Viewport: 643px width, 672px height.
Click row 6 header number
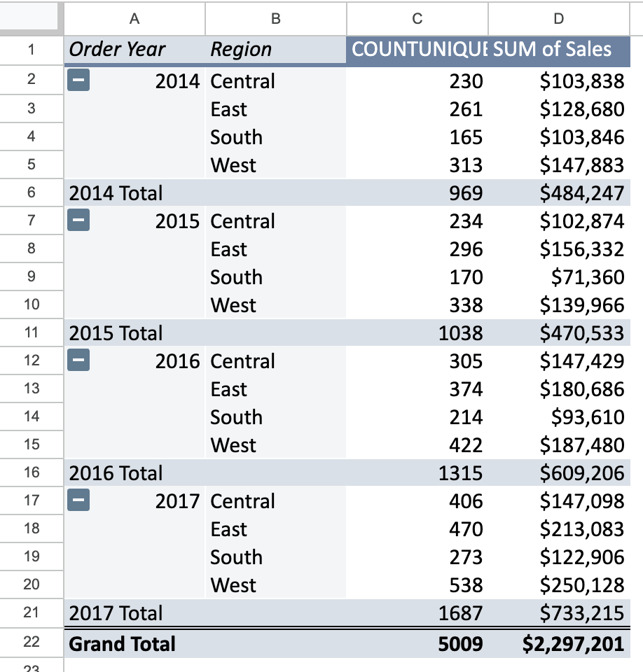pos(32,193)
